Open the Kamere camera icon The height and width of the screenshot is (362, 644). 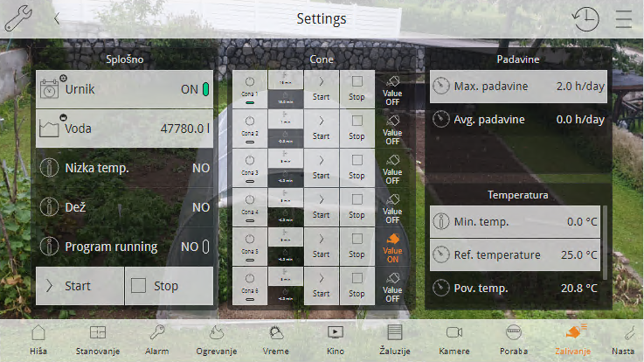pyautogui.click(x=454, y=338)
